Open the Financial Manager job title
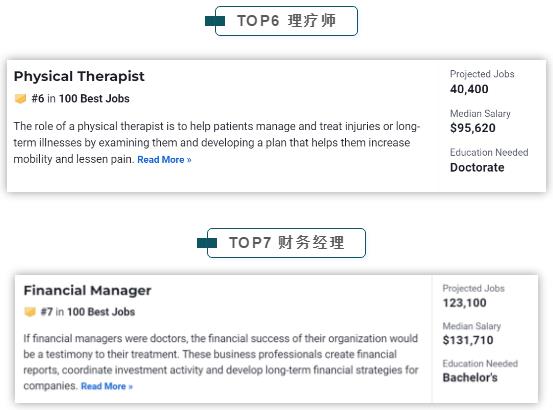 click(87, 290)
